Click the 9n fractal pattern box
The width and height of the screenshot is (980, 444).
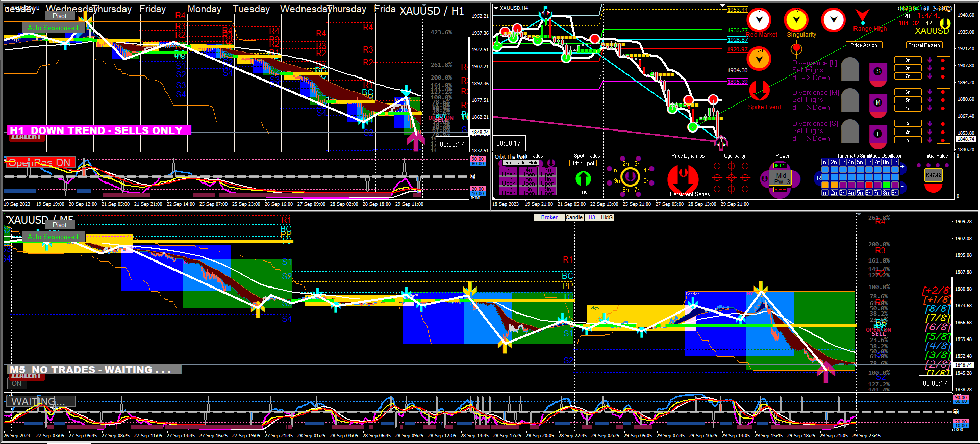pyautogui.click(x=908, y=60)
